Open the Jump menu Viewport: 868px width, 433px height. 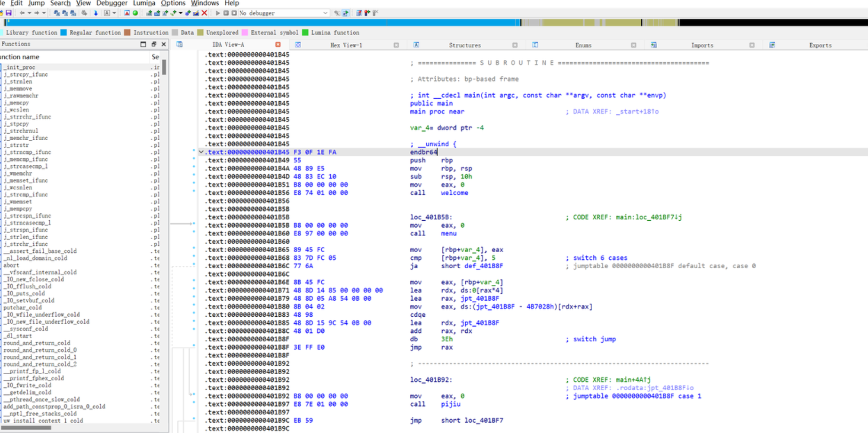(x=36, y=3)
